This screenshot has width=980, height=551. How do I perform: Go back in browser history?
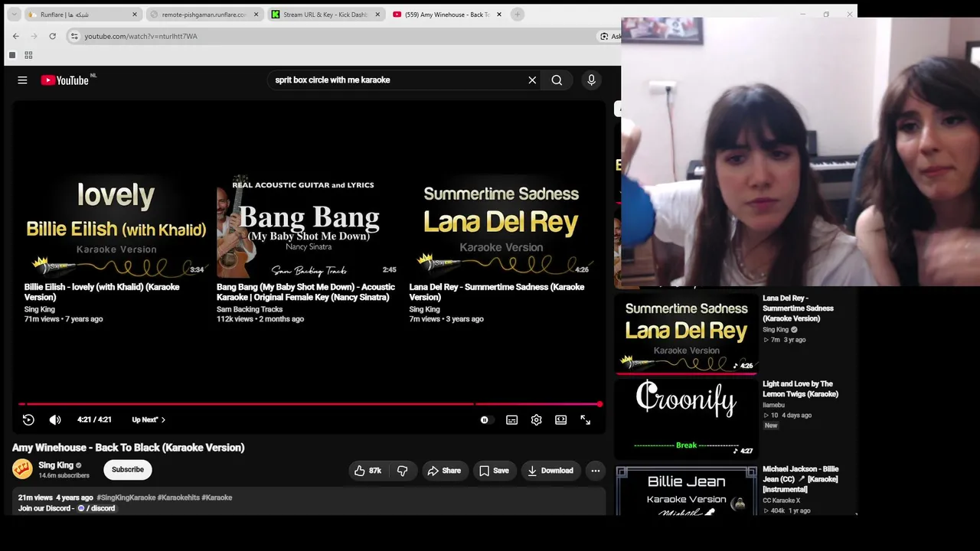point(16,36)
